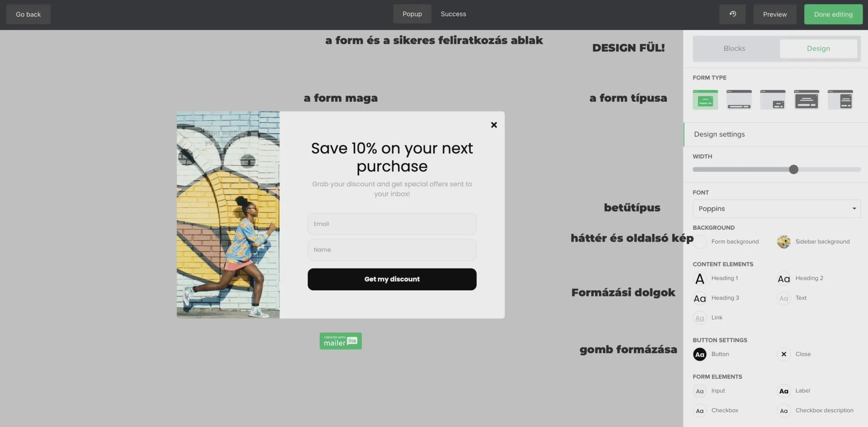Click the Done editing button
Viewport: 868px width, 427px height.
pos(833,14)
